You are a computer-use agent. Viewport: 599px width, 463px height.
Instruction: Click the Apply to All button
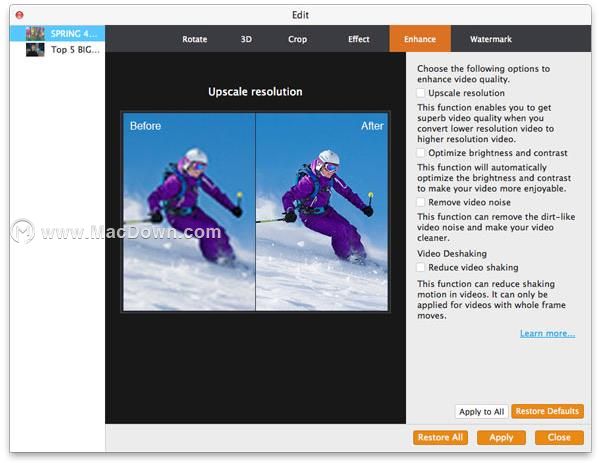pyautogui.click(x=481, y=411)
